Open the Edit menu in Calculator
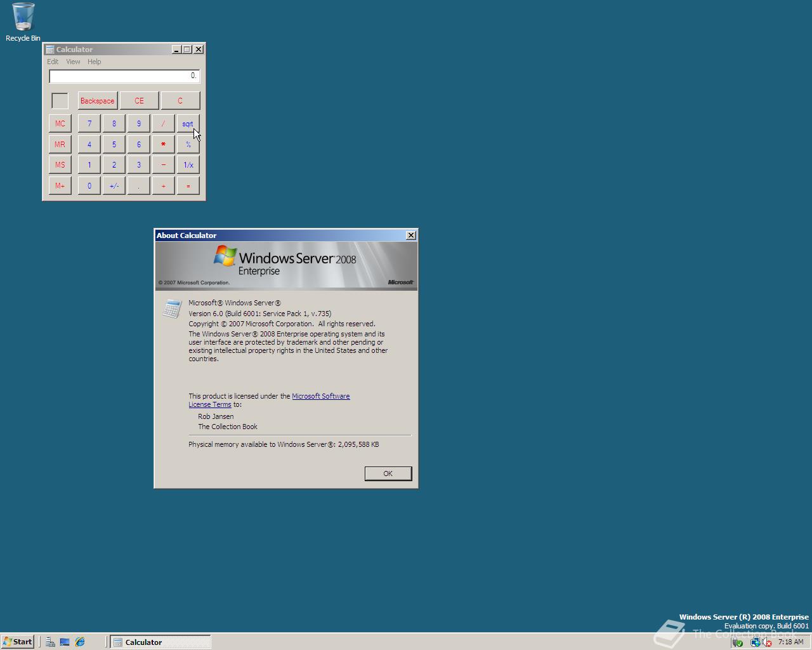 (53, 62)
